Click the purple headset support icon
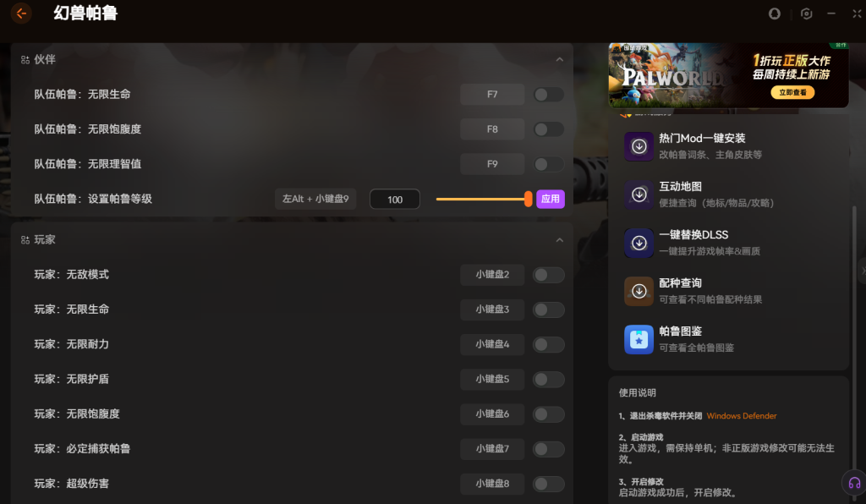The image size is (866, 504). point(854,483)
